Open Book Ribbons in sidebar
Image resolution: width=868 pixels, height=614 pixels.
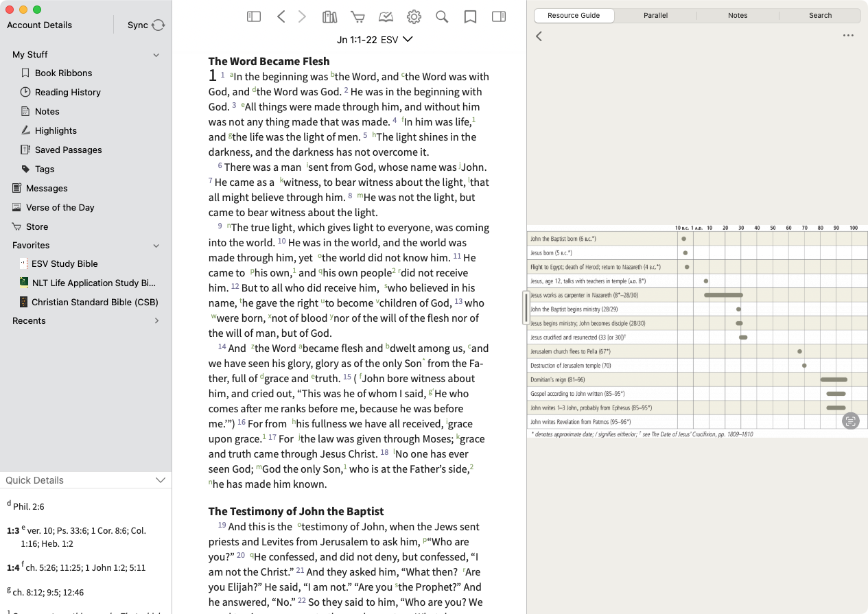[x=63, y=73]
